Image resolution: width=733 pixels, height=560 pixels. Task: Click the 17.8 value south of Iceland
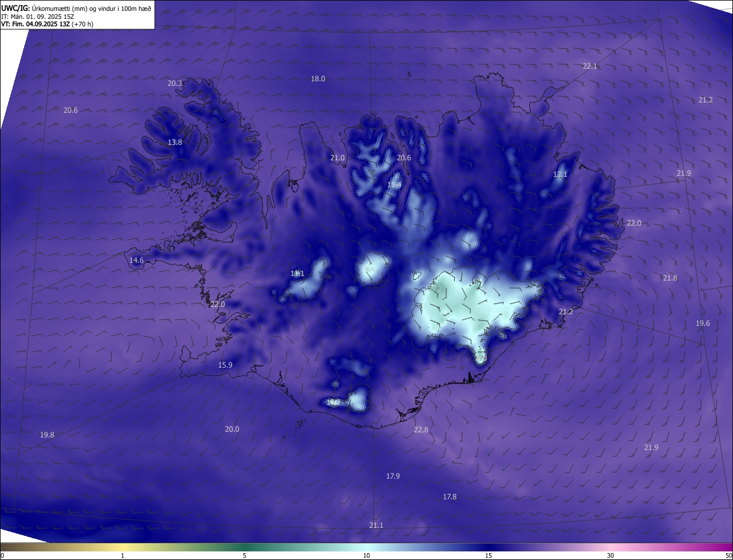(450, 497)
